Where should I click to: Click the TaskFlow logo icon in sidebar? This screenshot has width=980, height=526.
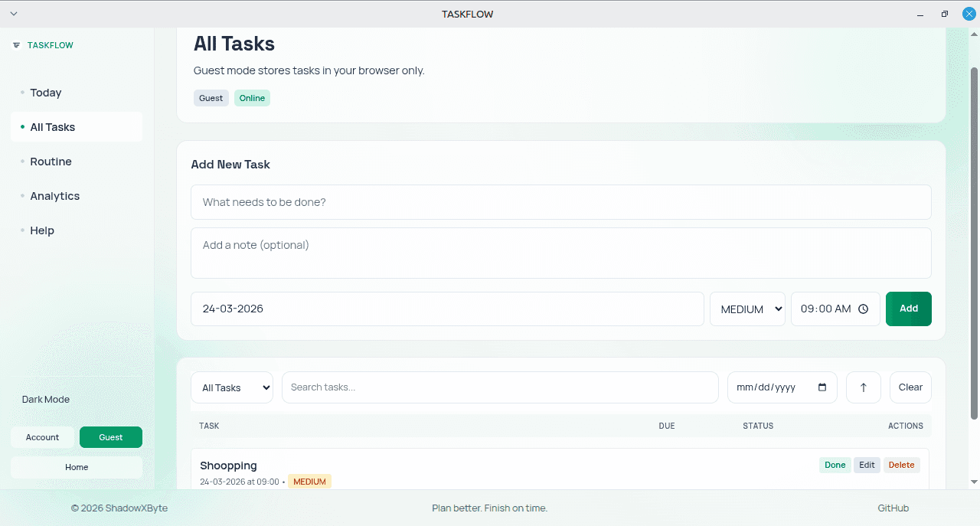coord(16,45)
